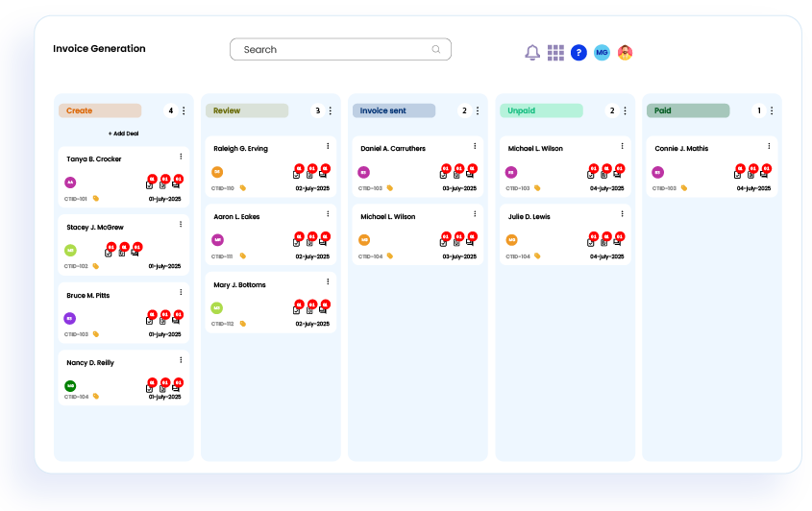The width and height of the screenshot is (812, 511).
Task: Open Review column three-dot menu
Action: [331, 110]
